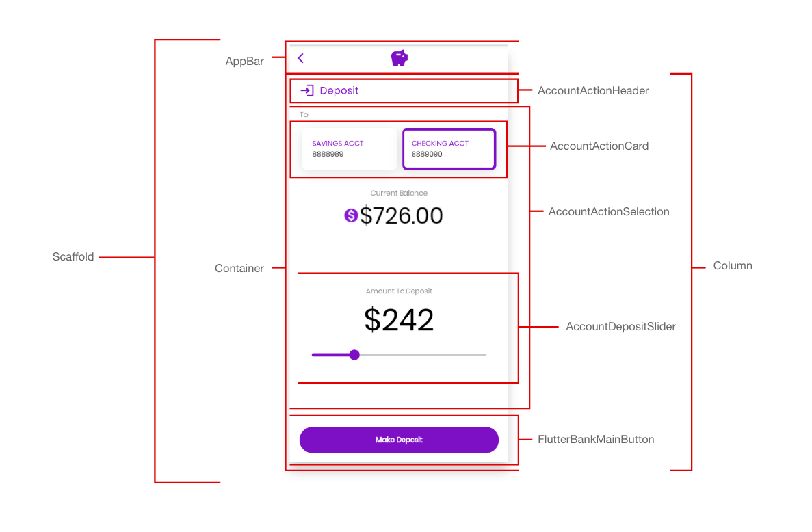Tap the back chevron in the AppBar
Screen dimensions: 812x532
(301, 58)
